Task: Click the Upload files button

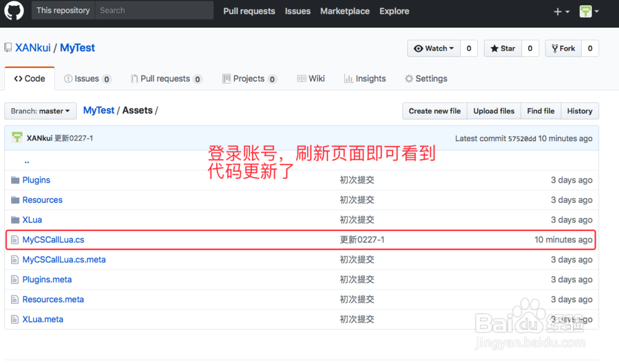Action: click(x=494, y=111)
